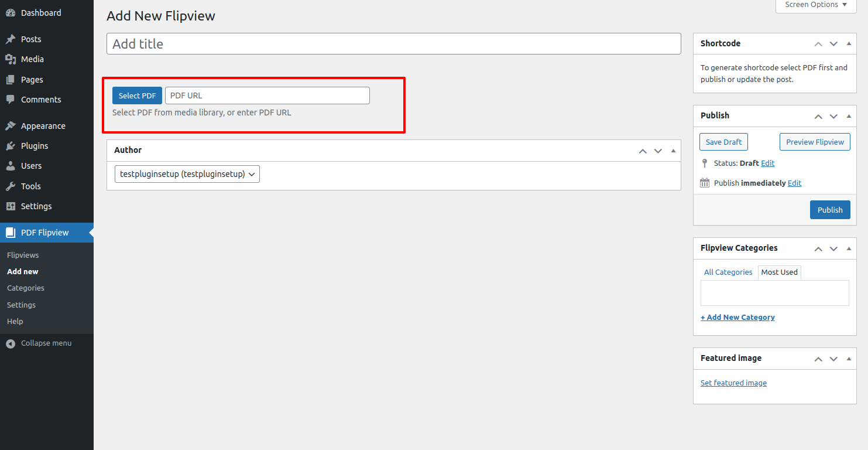Open Flipviews in the PDF Flipview submenu
This screenshot has width=868, height=450.
(23, 255)
